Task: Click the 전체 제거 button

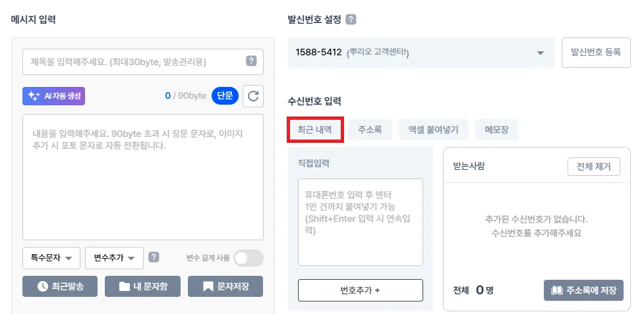Action: (x=593, y=167)
